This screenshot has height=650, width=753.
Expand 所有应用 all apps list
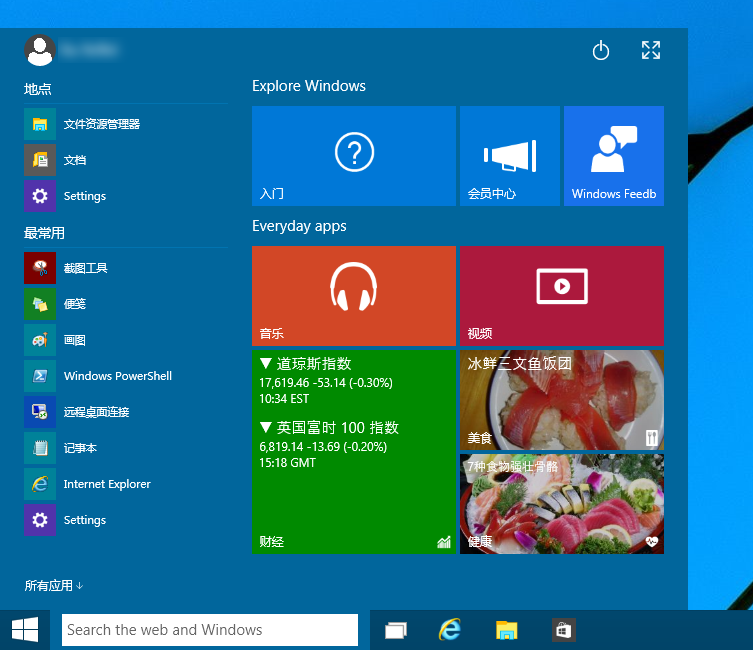[54, 586]
